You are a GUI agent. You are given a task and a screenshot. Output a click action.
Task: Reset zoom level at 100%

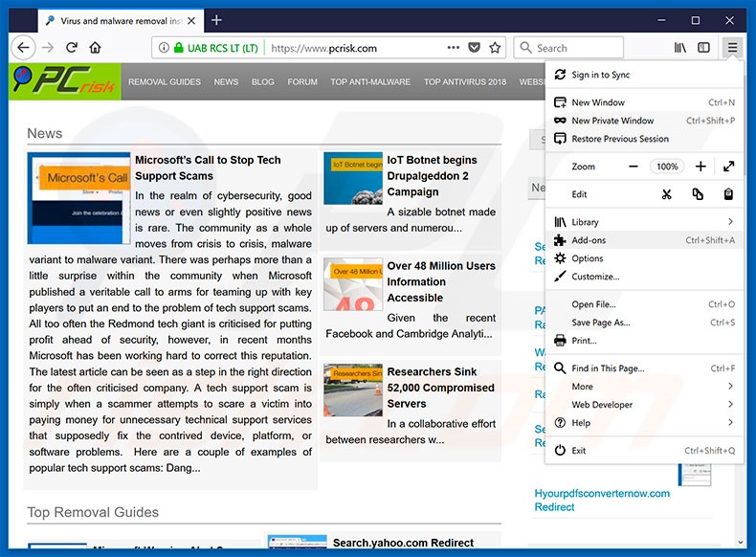[667, 167]
